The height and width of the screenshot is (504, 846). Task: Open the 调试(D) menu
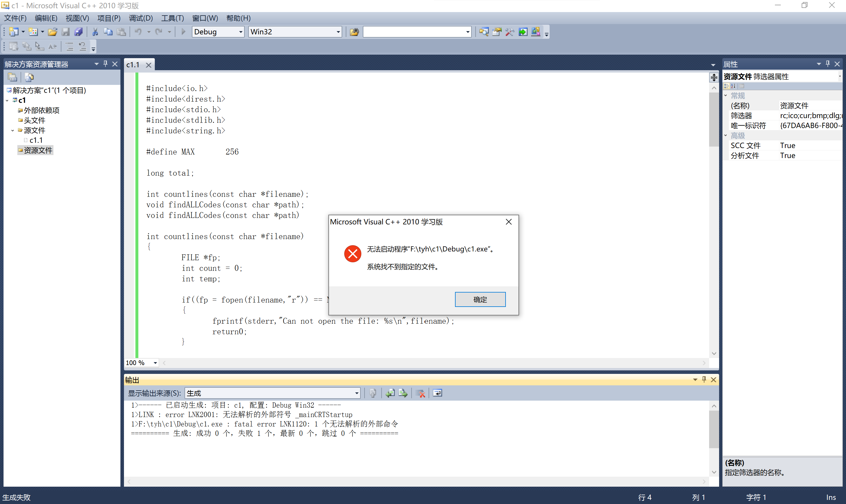[141, 18]
